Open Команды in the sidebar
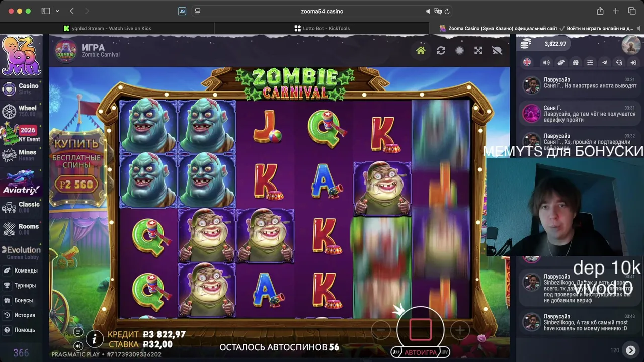The width and height of the screenshot is (644, 362). point(21,270)
